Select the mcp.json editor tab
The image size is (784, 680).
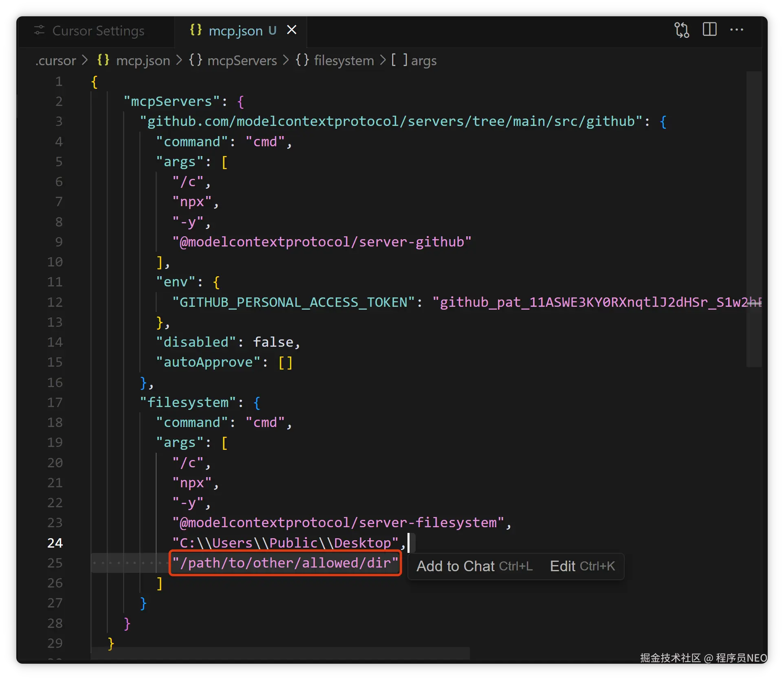point(236,31)
